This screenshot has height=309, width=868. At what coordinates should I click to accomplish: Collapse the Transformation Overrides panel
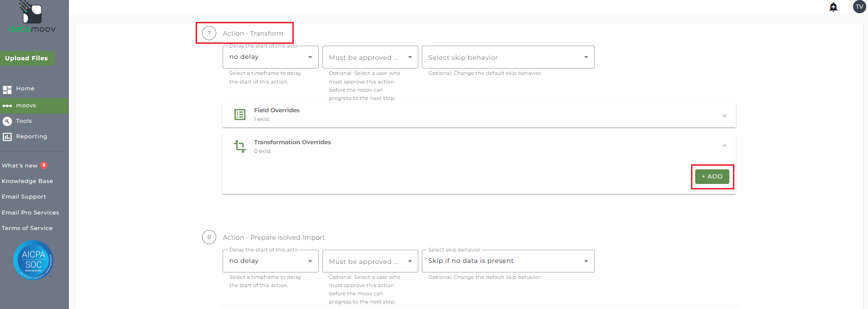[724, 146]
